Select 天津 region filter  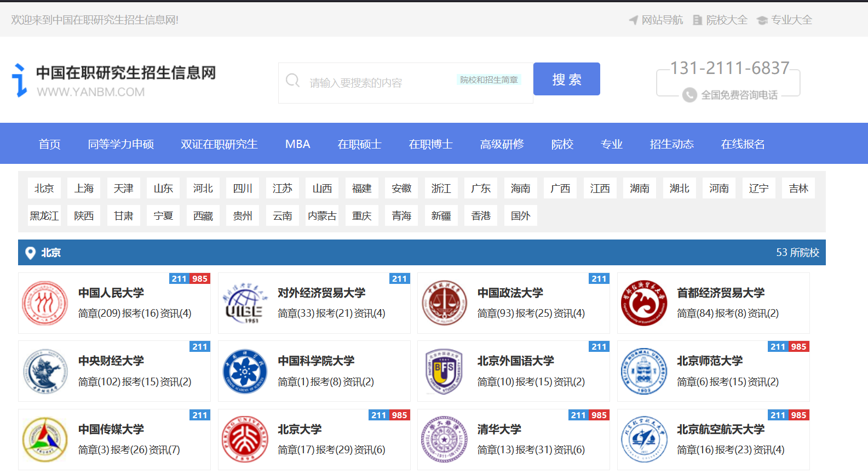point(124,188)
